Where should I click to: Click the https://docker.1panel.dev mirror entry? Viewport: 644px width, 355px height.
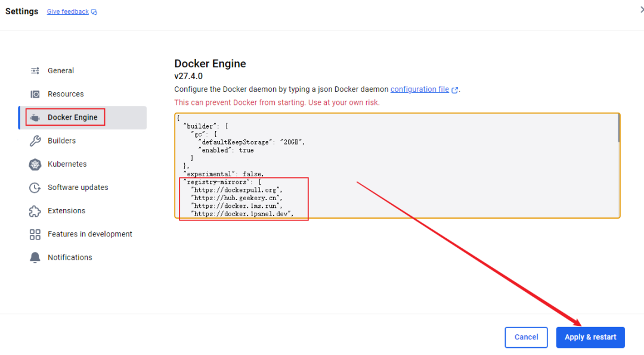click(242, 214)
